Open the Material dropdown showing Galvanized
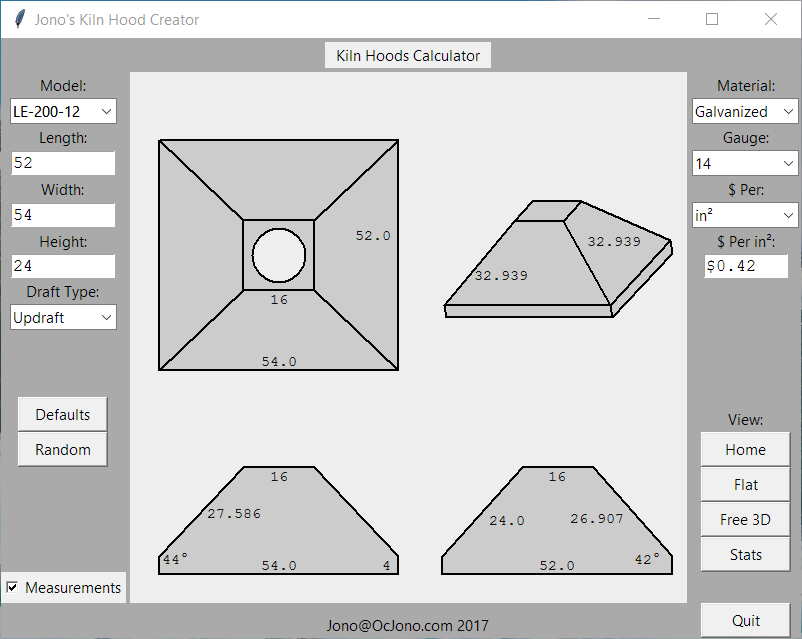802x639 pixels. click(745, 111)
